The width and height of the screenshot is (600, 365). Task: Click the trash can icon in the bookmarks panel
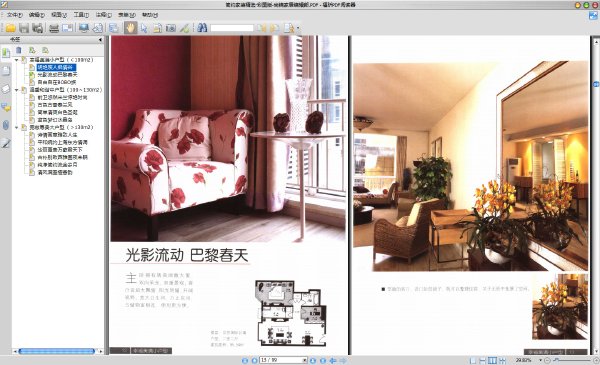click(19, 50)
